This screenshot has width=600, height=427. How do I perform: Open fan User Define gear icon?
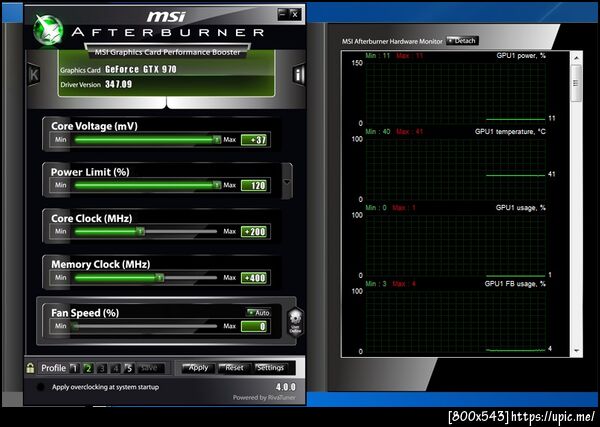(x=295, y=322)
